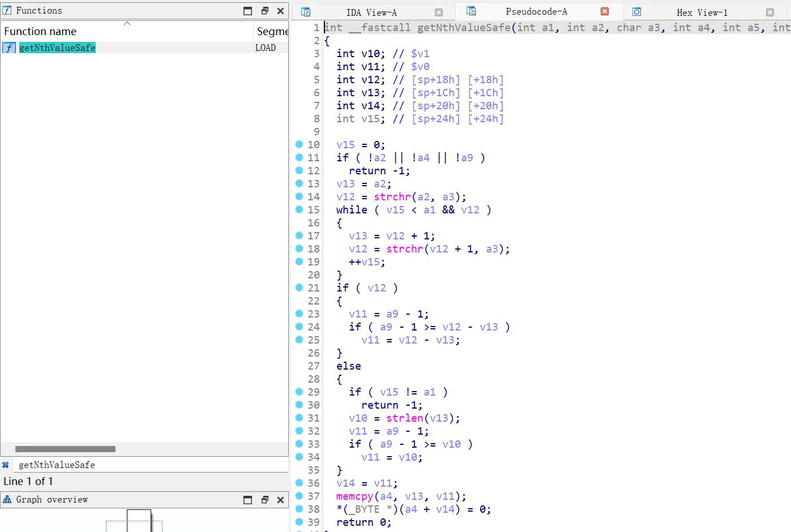Toggle breakpoint dot on line 37
The height and width of the screenshot is (532, 791).
[x=300, y=496]
